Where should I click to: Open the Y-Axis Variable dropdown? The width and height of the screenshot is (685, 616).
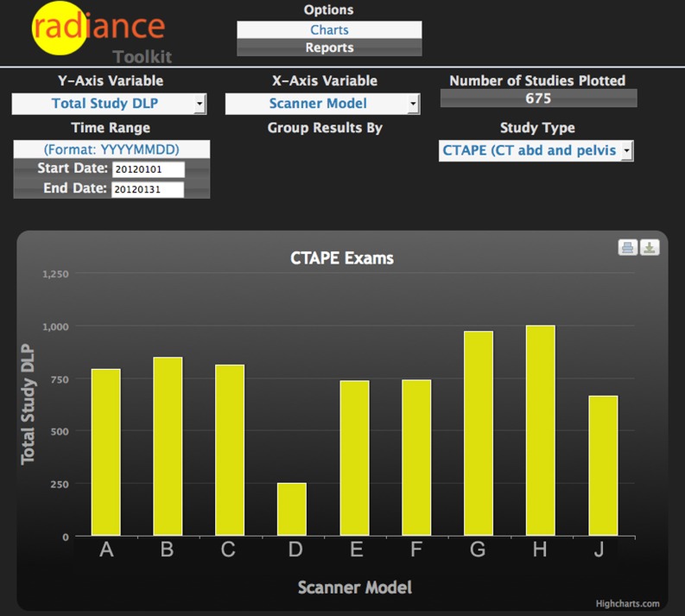click(x=109, y=105)
